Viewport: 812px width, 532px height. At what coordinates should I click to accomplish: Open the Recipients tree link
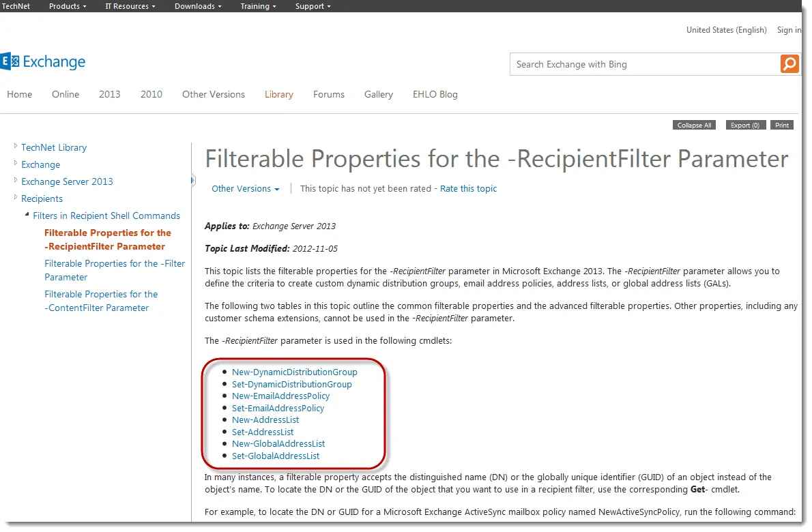click(42, 198)
